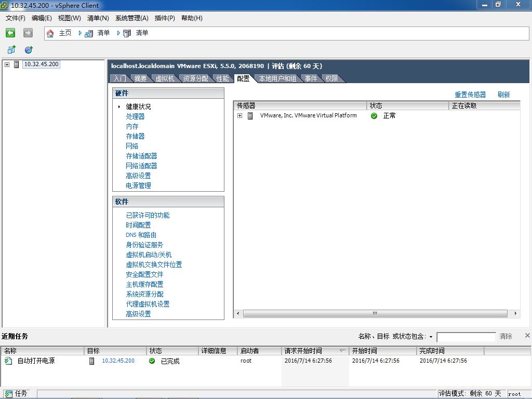
Task: Click the green back navigation arrow
Action: [10, 33]
